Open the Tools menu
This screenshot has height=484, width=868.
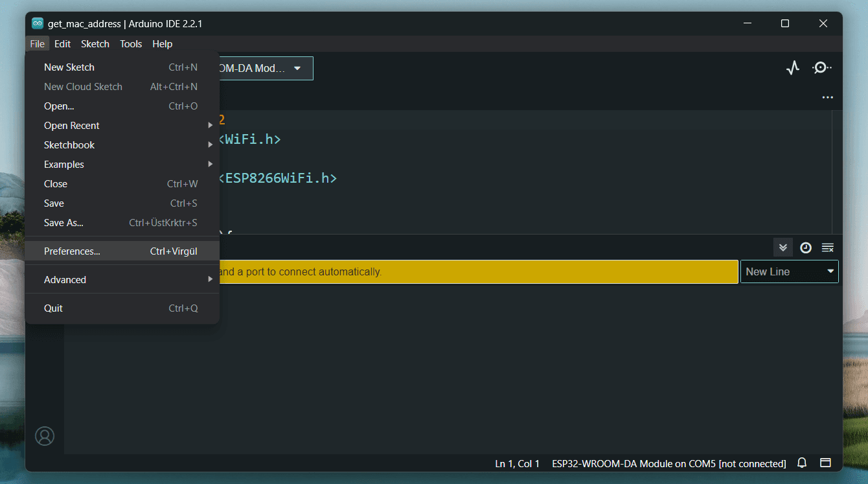(131, 44)
